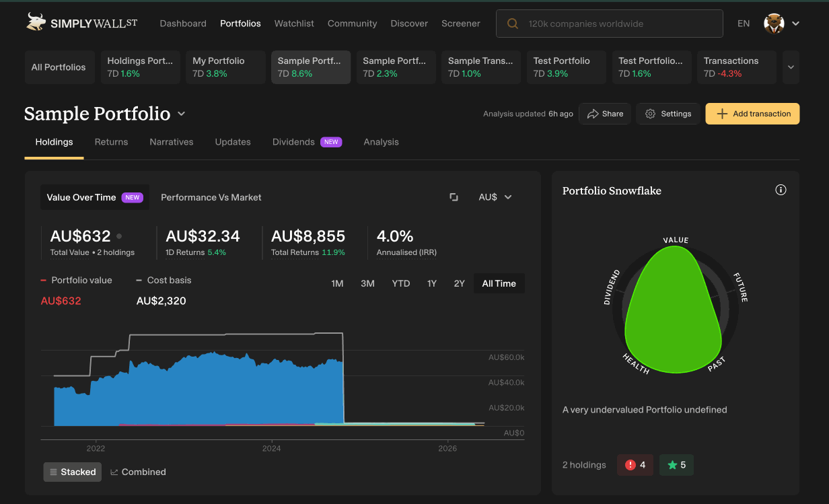Image resolution: width=829 pixels, height=504 pixels.
Task: Select the 1Y time range
Action: click(432, 283)
